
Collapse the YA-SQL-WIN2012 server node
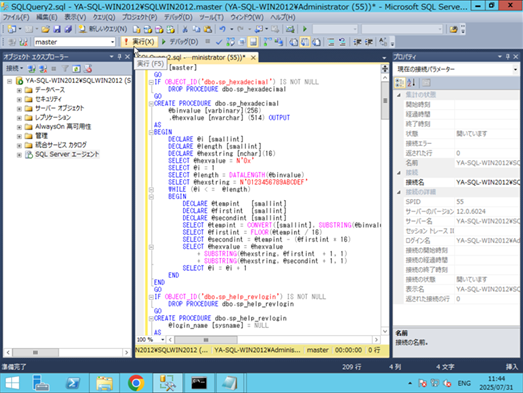[10, 81]
